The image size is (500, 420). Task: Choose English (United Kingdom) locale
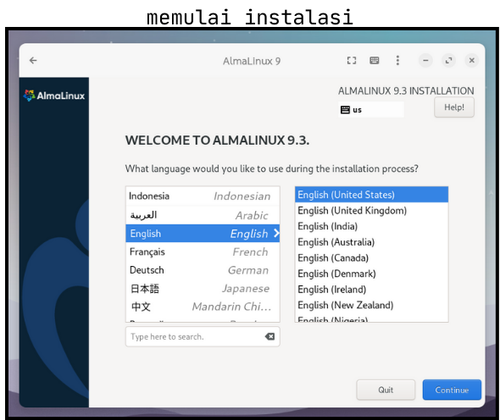pyautogui.click(x=371, y=211)
